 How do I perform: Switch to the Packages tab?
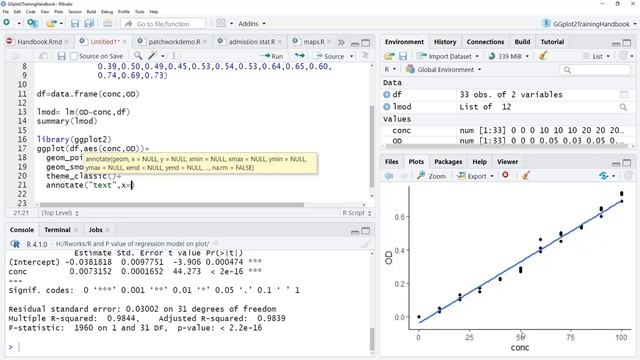(x=448, y=162)
